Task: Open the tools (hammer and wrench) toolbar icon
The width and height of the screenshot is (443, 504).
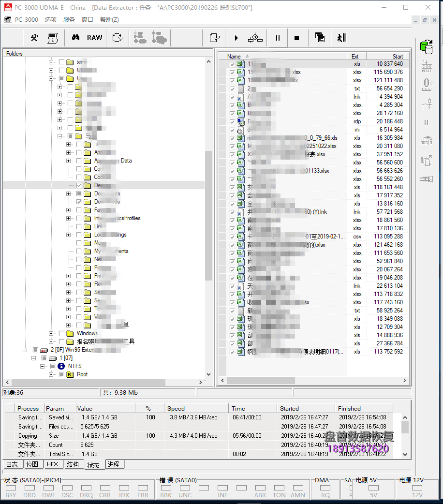Action: pos(34,38)
